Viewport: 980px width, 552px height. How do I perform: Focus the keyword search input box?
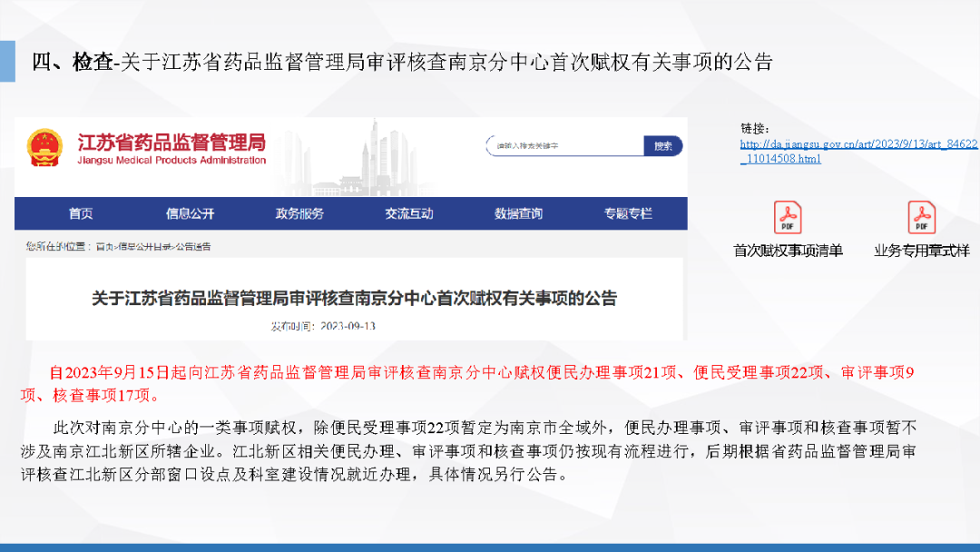[564, 146]
